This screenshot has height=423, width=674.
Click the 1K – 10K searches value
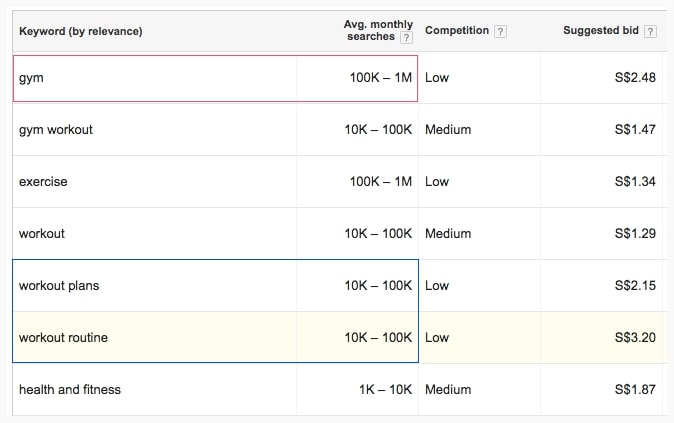(386, 389)
